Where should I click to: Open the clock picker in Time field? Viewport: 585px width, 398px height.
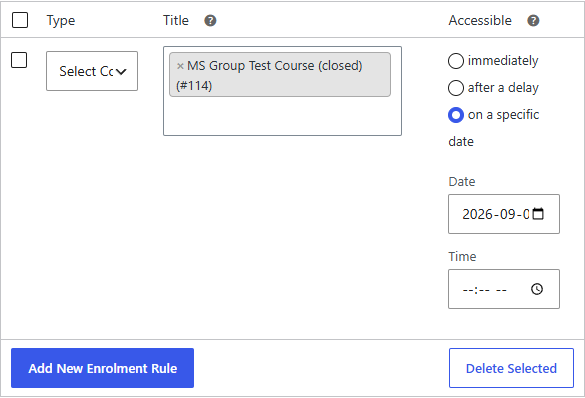(537, 289)
